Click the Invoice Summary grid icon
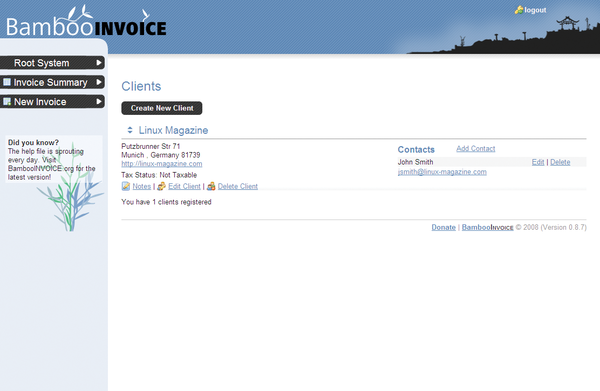The height and width of the screenshot is (391, 600). pyautogui.click(x=7, y=82)
